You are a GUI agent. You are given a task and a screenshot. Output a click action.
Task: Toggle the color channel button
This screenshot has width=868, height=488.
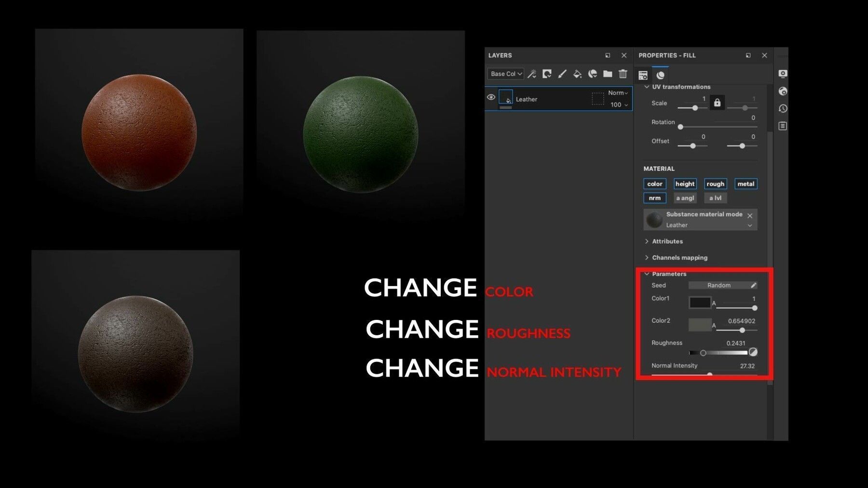(x=654, y=184)
